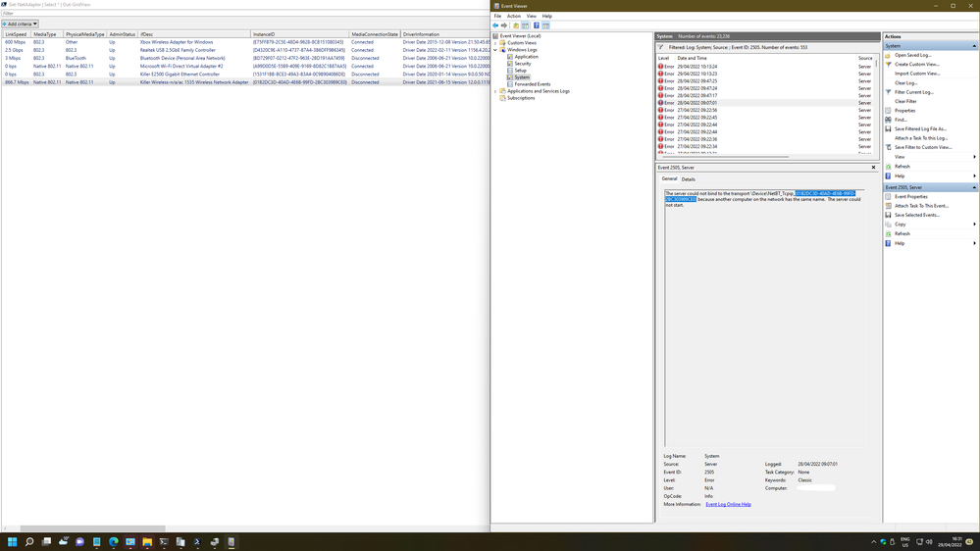The image size is (980, 551).
Task: Show hidden system tray icons
Action: tap(874, 541)
